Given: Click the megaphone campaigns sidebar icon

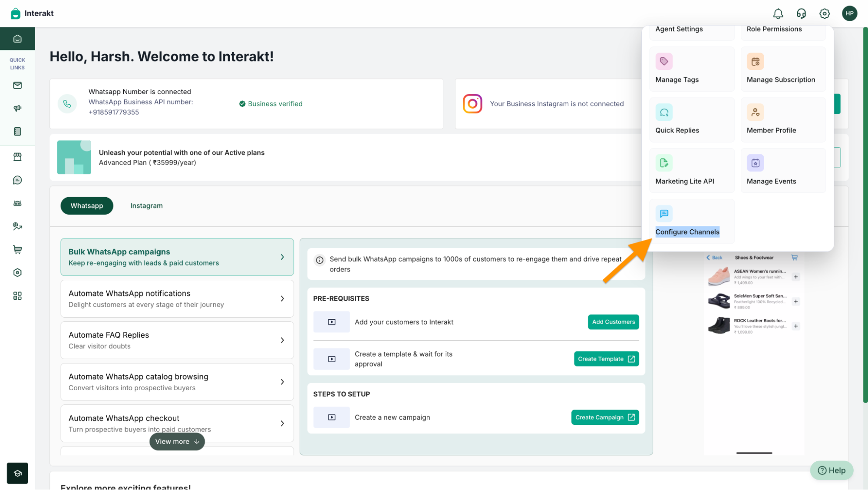Looking at the screenshot, I should pos(17,108).
